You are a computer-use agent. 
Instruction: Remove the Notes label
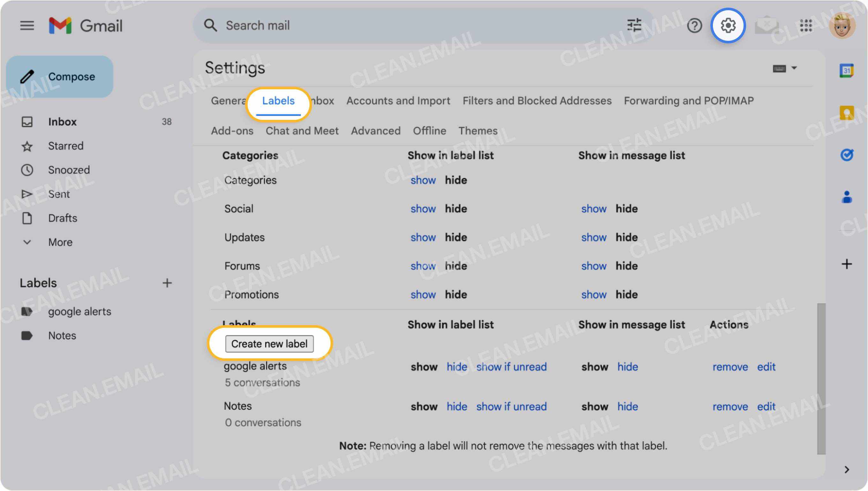pyautogui.click(x=730, y=407)
